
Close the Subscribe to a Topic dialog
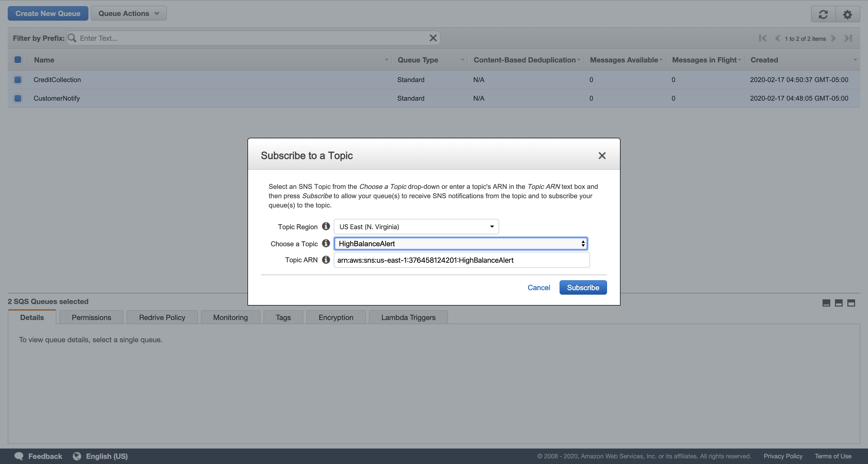[x=602, y=156]
